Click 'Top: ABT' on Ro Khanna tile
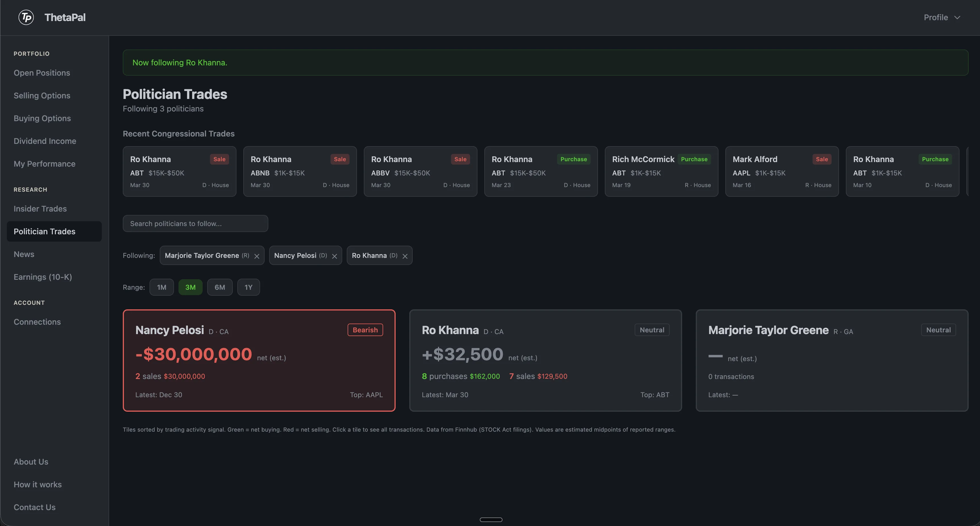The image size is (980, 526). [655, 395]
